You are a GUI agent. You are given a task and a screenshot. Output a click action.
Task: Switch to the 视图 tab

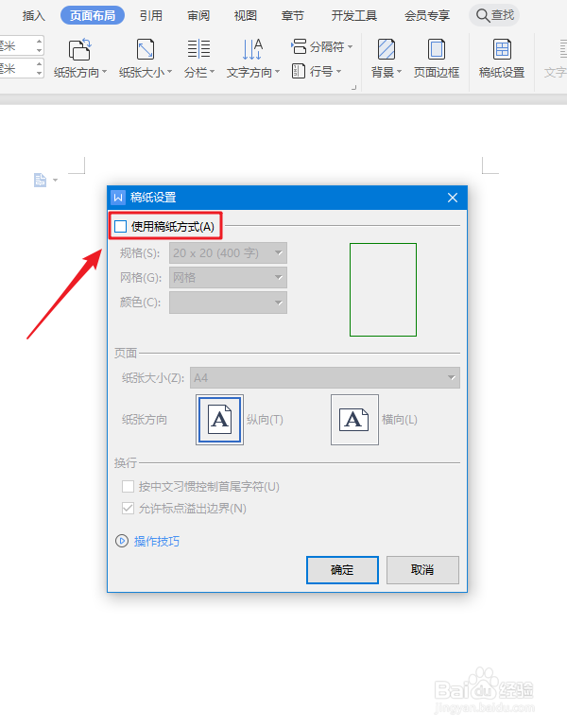[246, 16]
